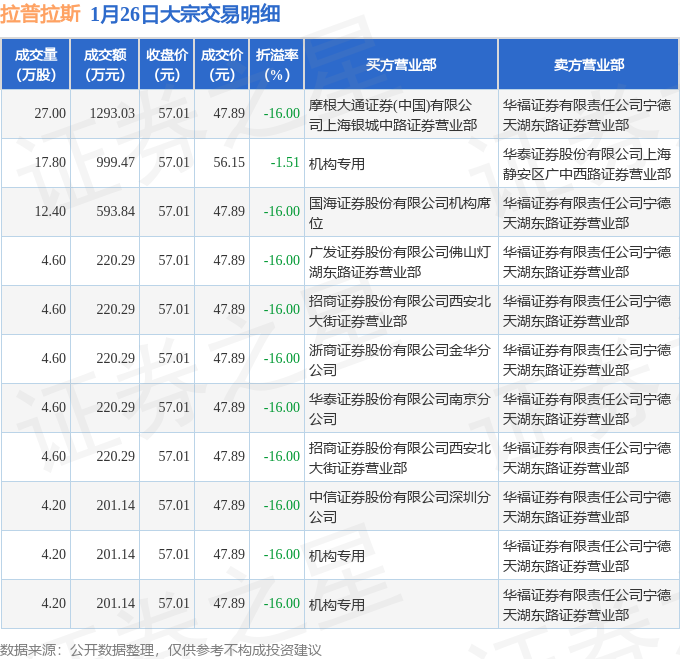The height and width of the screenshot is (659, 680).
Task: Click the 拉普拉斯 stock name in title
Action: click(x=40, y=14)
